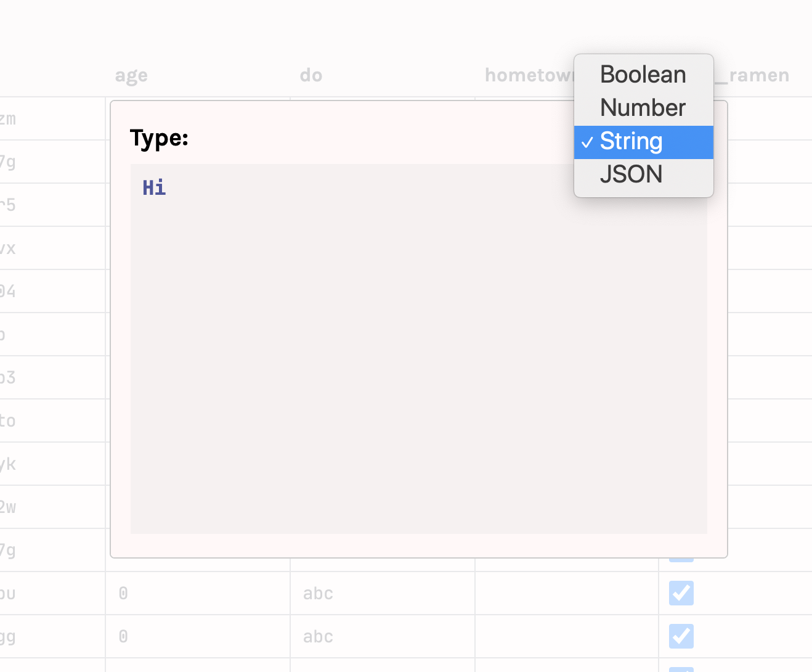The height and width of the screenshot is (672, 812).
Task: Select Boolean from the type dropdown
Action: pyautogui.click(x=643, y=74)
